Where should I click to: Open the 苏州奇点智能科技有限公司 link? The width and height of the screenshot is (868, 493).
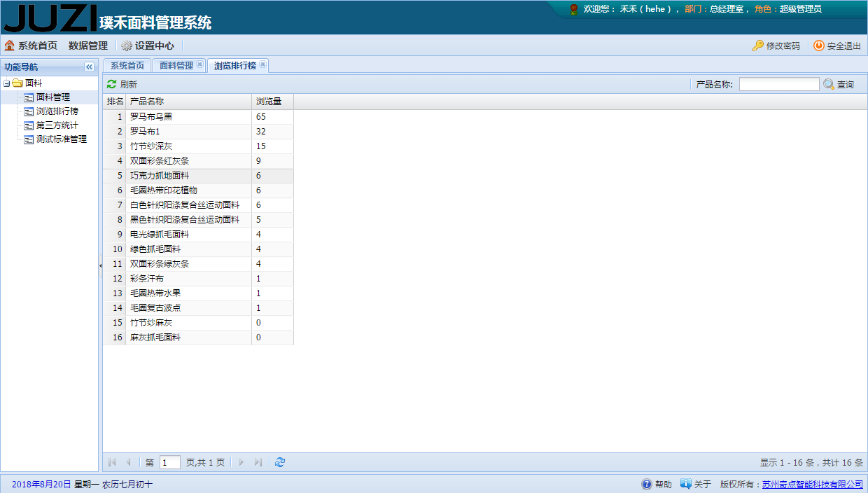pyautogui.click(x=813, y=484)
